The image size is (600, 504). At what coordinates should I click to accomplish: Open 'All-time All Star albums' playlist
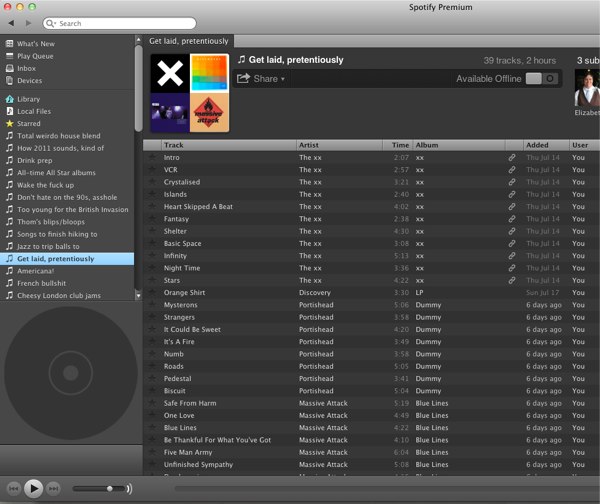(56, 173)
